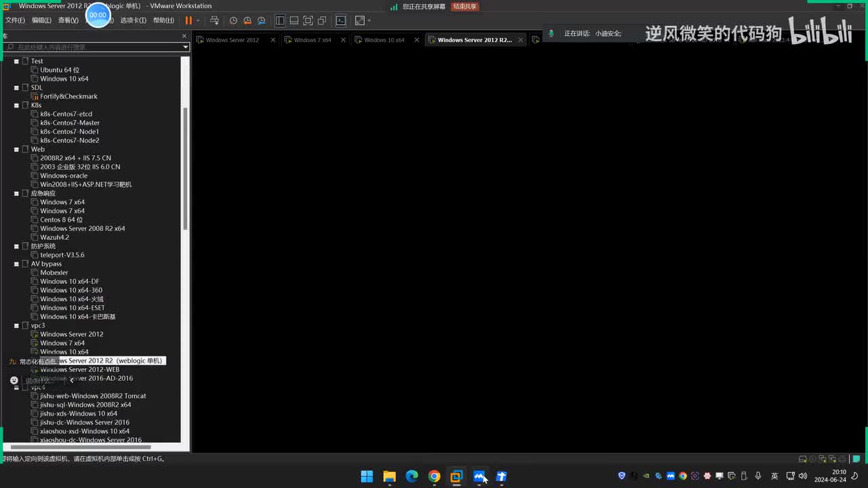
Task: Click the send Ctrl+Alt+Del toolbar icon
Action: (214, 20)
